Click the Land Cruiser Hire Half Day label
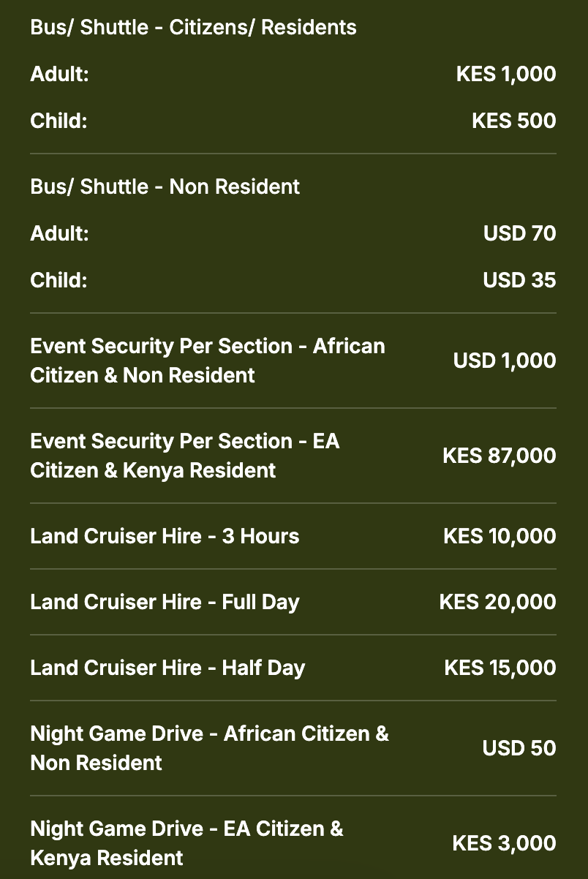588x879 pixels. [x=167, y=668]
